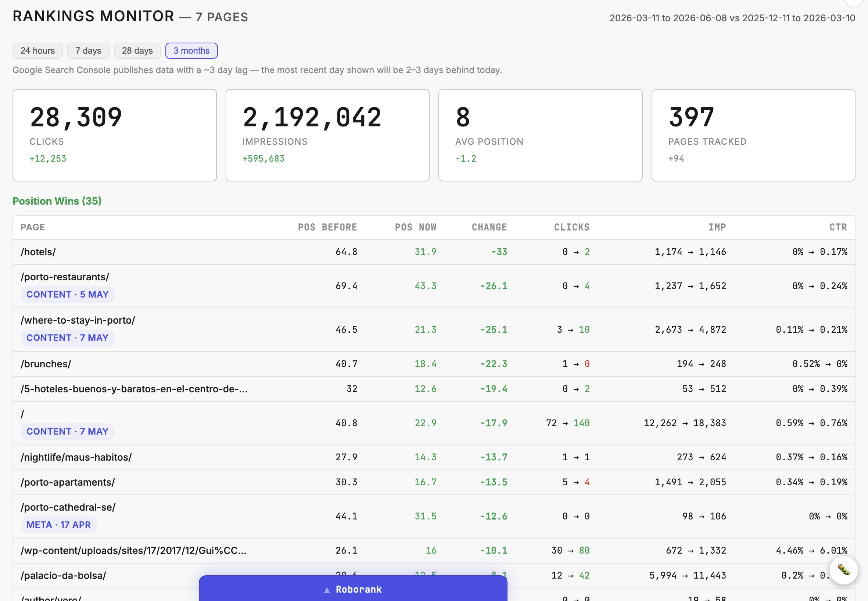This screenshot has width=868, height=601.
Task: Click the date range comparison text
Action: pos(732,18)
